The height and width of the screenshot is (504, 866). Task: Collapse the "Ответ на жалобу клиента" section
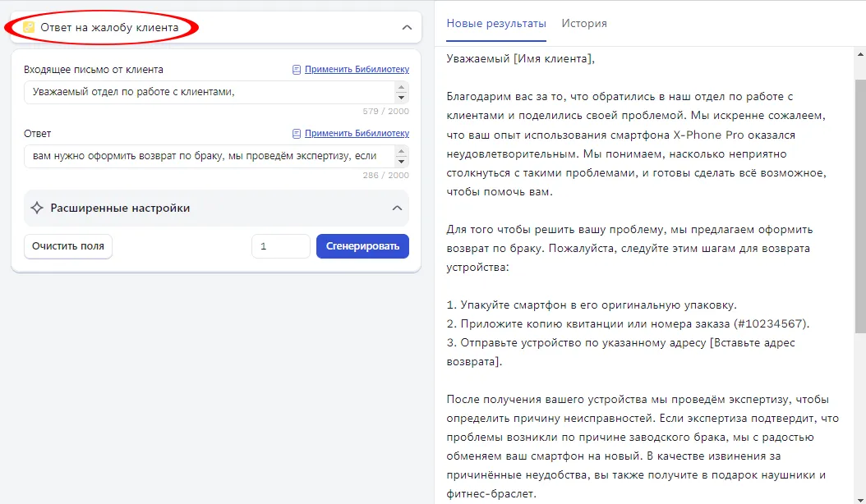click(405, 27)
